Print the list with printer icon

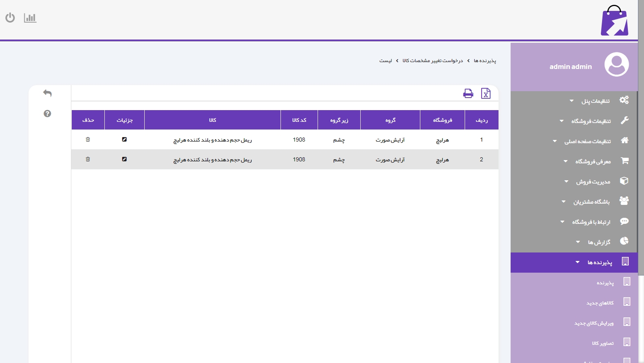coord(468,94)
